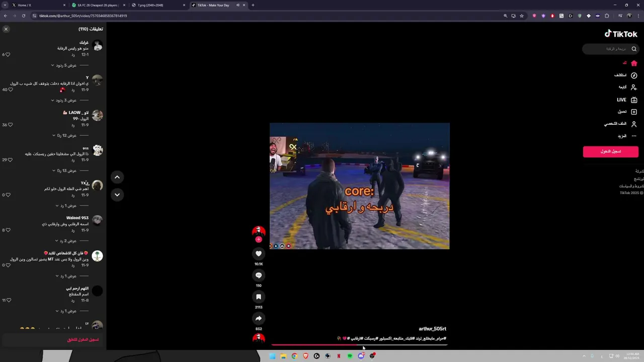Open the arthur_505rt username link
The height and width of the screenshot is (362, 644).
[x=433, y=329]
